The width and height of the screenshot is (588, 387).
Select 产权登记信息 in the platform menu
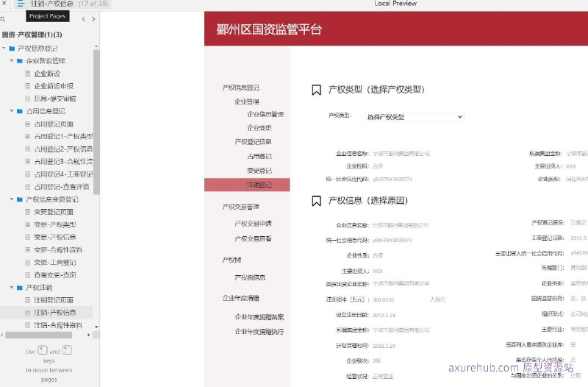click(x=253, y=141)
